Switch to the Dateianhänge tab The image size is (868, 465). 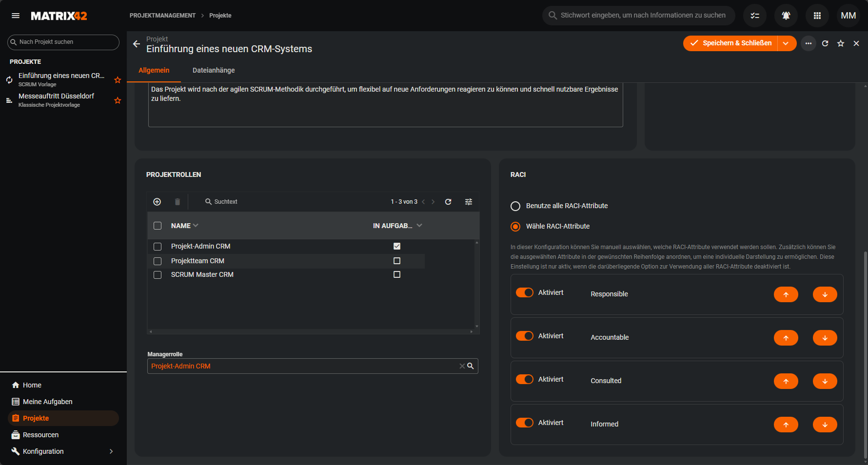[x=214, y=70]
